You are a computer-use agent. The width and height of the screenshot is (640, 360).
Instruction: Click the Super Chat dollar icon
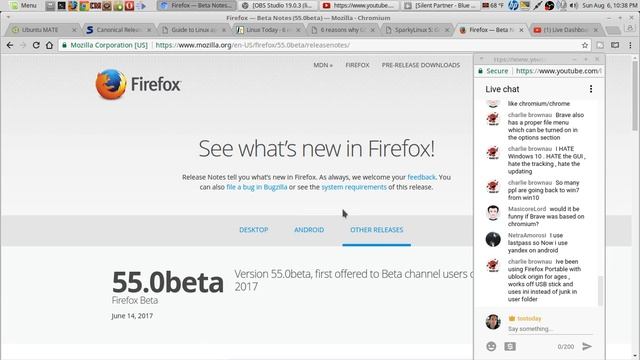[x=510, y=347]
